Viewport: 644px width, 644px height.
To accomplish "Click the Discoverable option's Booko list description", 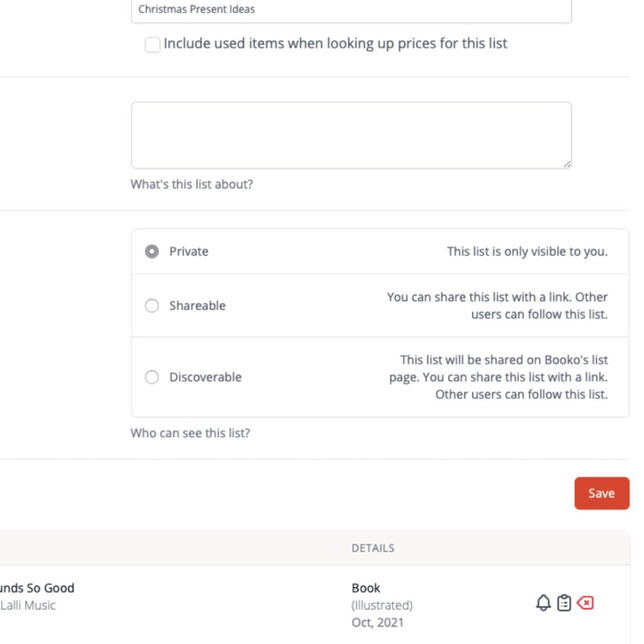I will click(498, 377).
